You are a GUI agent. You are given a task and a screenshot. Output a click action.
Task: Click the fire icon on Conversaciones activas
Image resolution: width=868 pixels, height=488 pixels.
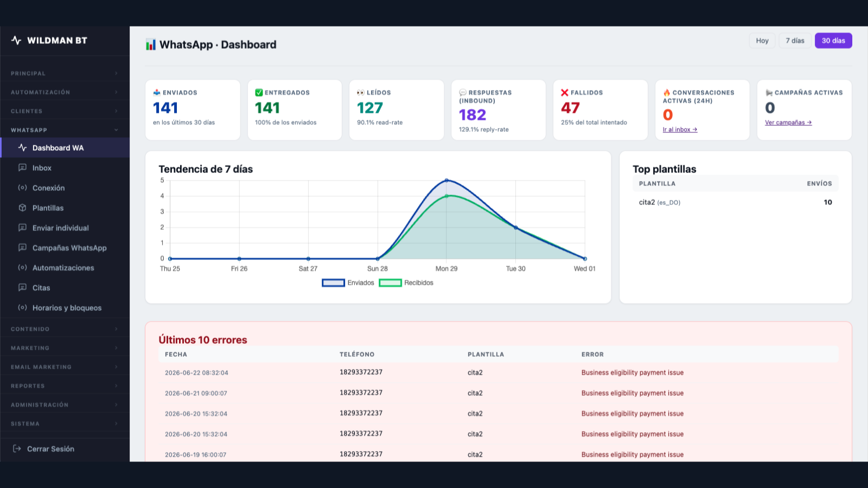[x=667, y=92]
